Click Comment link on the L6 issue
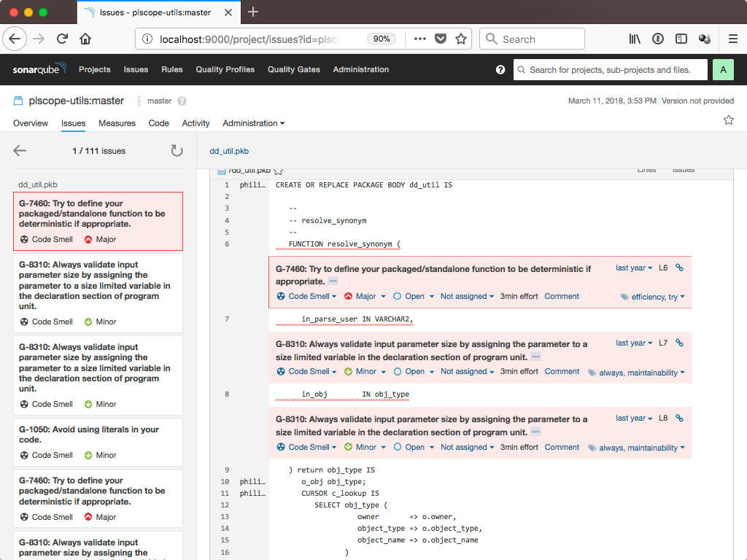747x560 pixels. pyautogui.click(x=562, y=297)
